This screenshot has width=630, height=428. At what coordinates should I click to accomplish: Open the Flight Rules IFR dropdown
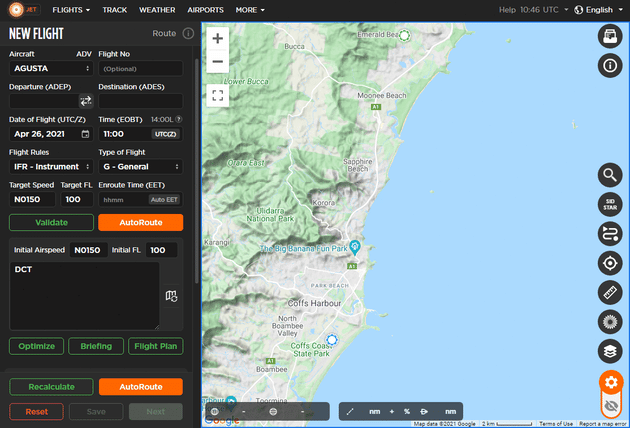coord(51,167)
